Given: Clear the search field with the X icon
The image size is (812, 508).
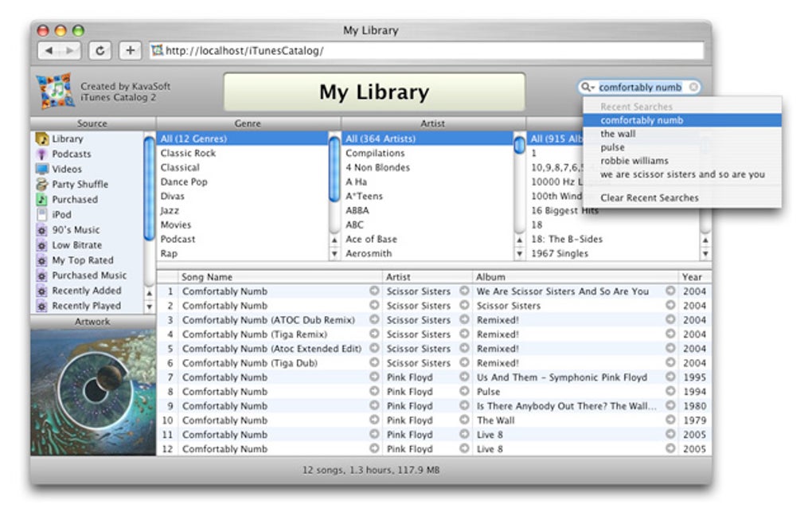Looking at the screenshot, I should point(693,87).
